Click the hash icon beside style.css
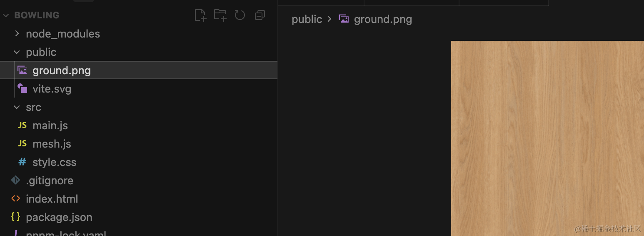644x236 pixels. pos(22,162)
